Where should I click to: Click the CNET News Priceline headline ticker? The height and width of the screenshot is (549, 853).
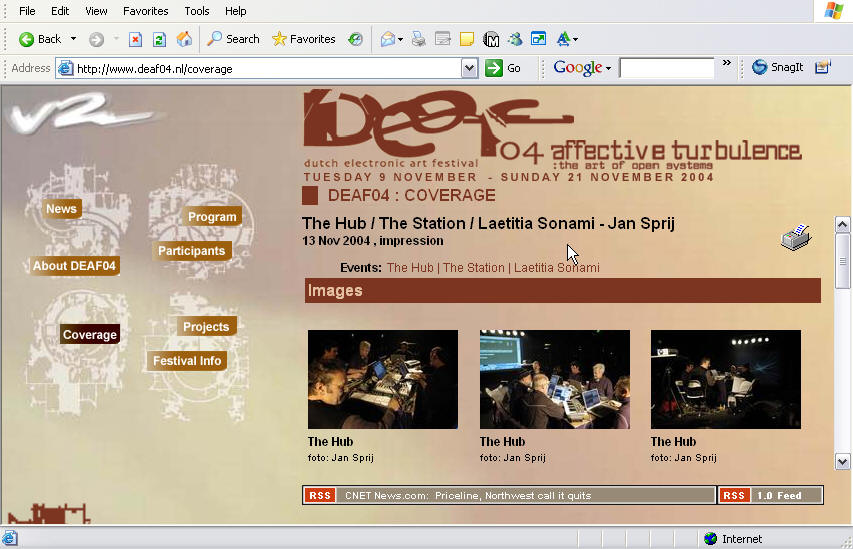[468, 496]
